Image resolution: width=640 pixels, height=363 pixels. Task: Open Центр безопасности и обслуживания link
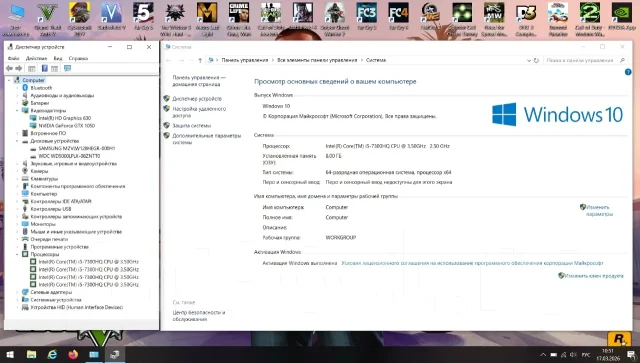(x=199, y=316)
